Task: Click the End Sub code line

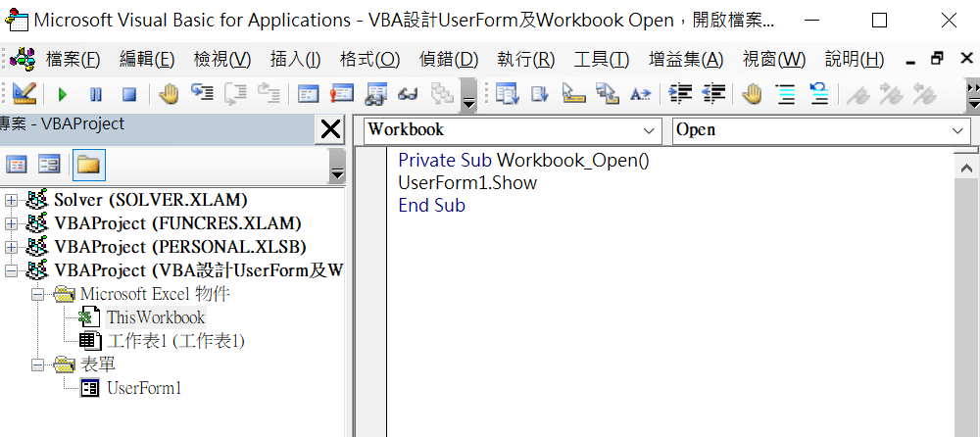Action: pyautogui.click(x=432, y=205)
